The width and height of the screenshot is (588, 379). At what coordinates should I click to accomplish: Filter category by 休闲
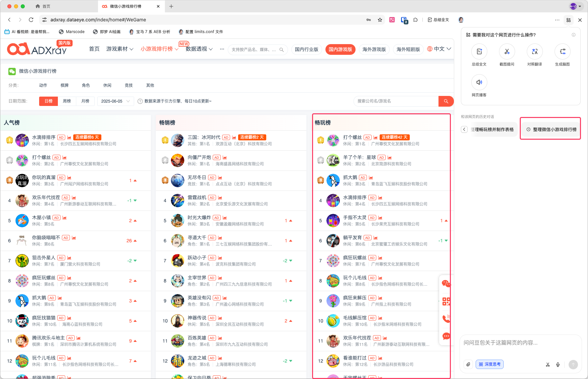tap(107, 85)
